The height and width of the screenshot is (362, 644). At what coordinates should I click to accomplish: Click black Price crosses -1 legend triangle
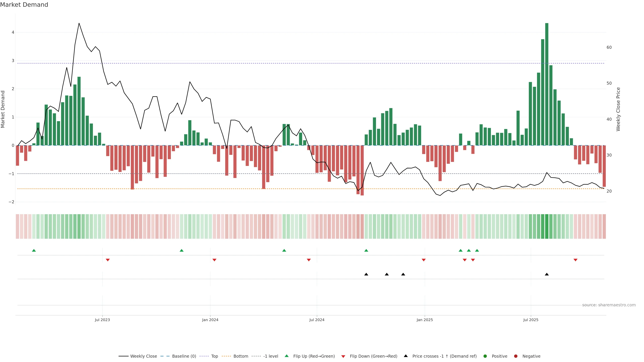pos(406,356)
